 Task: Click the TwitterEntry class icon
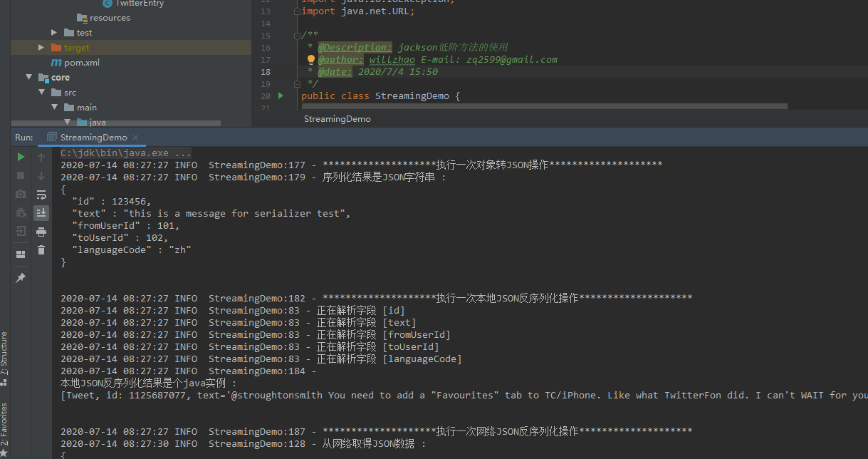(108, 4)
